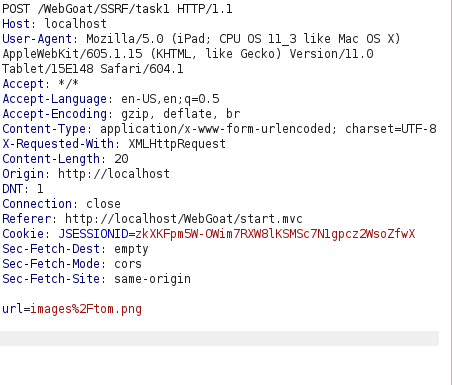Image resolution: width=452 pixels, height=385 pixels.
Task: Click the X-Requested-With header name
Action: point(58,144)
